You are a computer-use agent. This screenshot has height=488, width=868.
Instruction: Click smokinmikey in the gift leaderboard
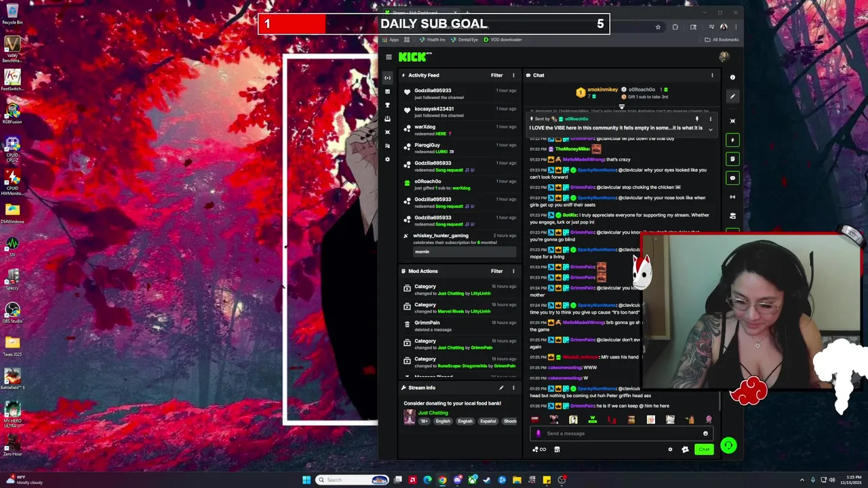point(602,89)
